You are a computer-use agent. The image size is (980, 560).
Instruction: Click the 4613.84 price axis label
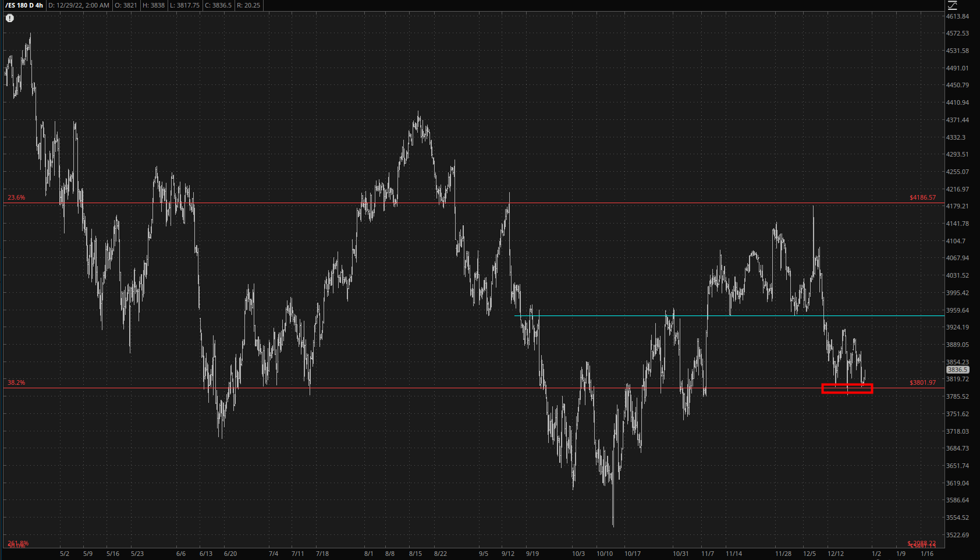(957, 16)
